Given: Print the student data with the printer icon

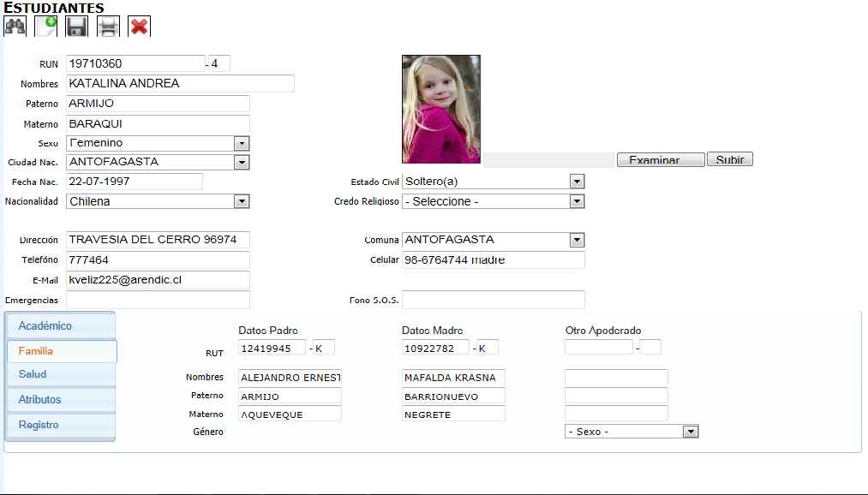Looking at the screenshot, I should tap(107, 26).
